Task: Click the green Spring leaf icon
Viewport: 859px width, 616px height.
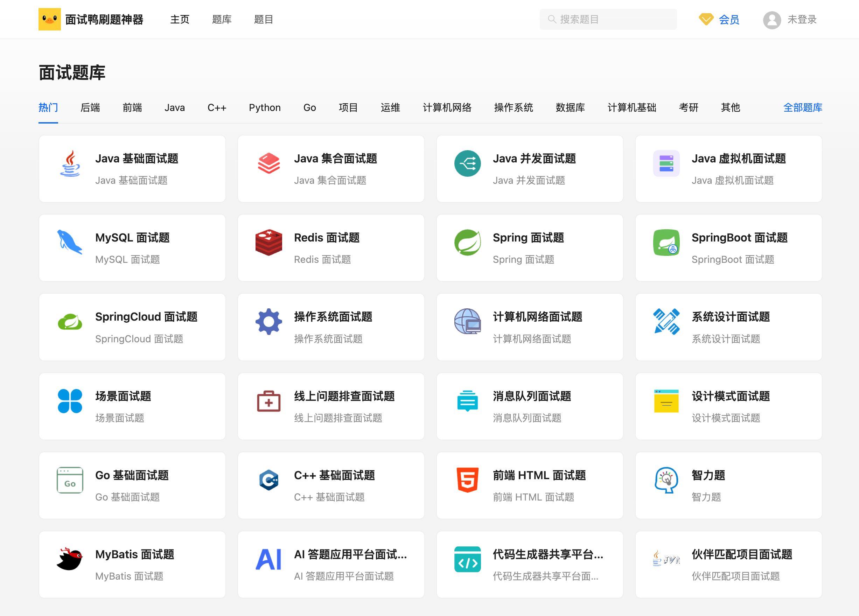Action: pyautogui.click(x=467, y=242)
